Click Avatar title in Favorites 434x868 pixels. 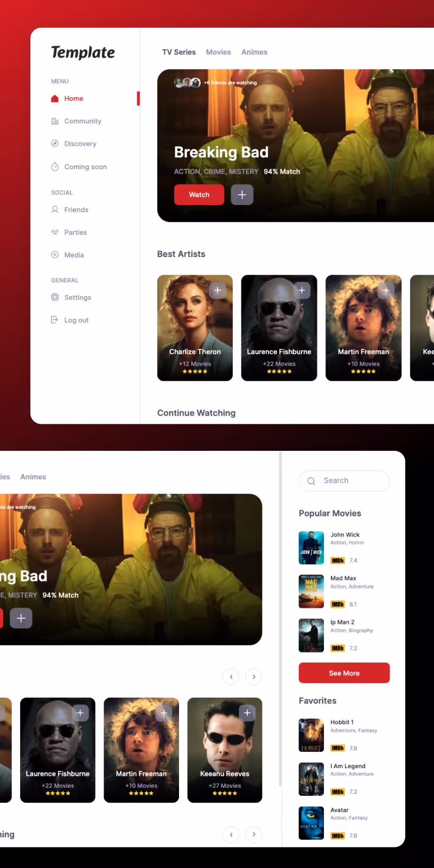point(340,810)
